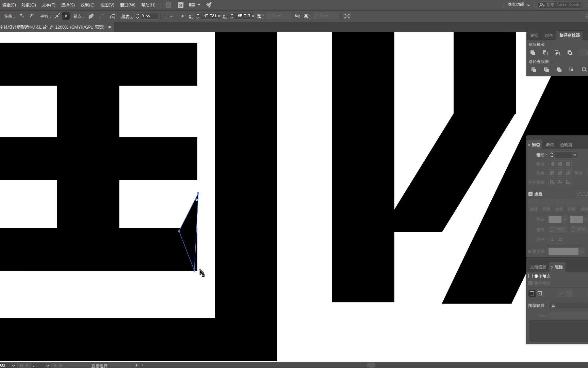This screenshot has width=588, height=368.
Task: Open 图像映射 image map dropdown
Action: pyautogui.click(x=569, y=306)
